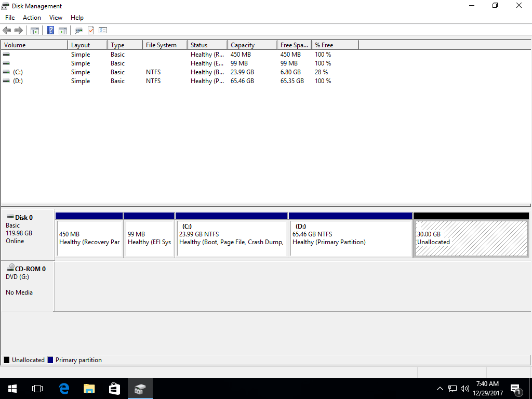Click the Forward navigation arrow in the toolbar
This screenshot has width=532, height=399.
pos(19,30)
